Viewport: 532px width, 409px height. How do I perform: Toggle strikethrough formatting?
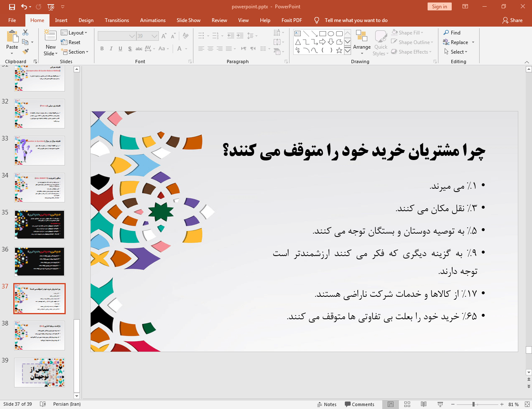[139, 49]
